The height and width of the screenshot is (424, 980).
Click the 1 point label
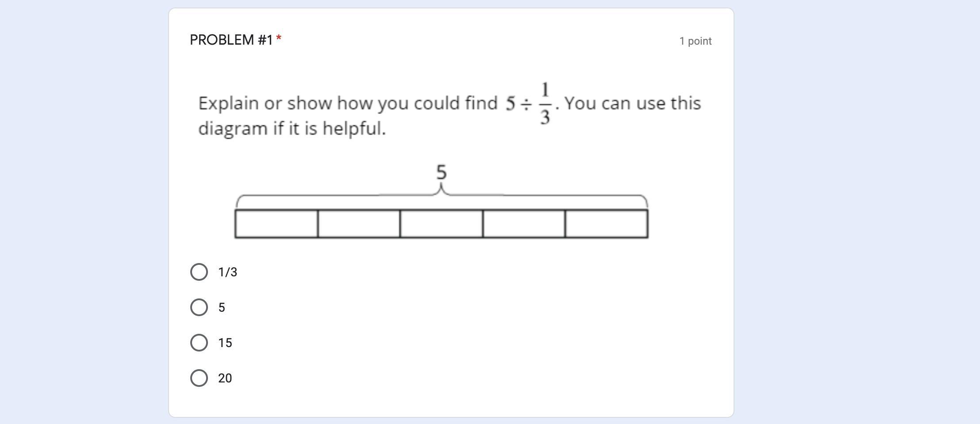coord(696,41)
